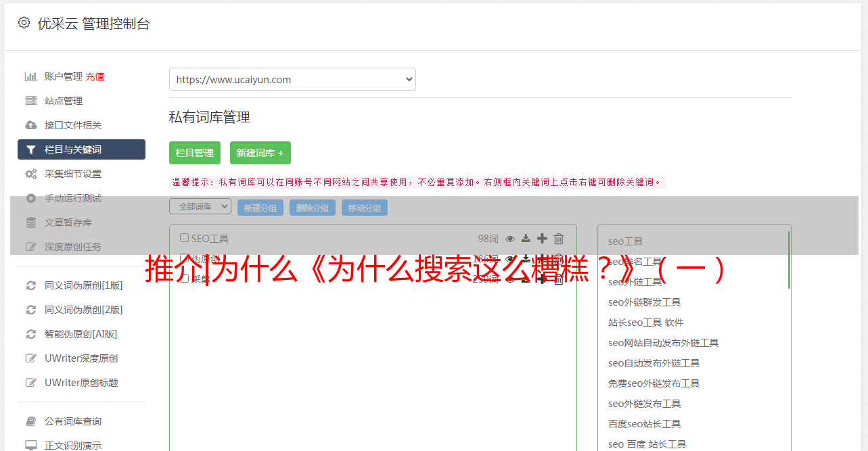Tick the 采集 library checkbox
The image size is (868, 451).
coord(184,279)
